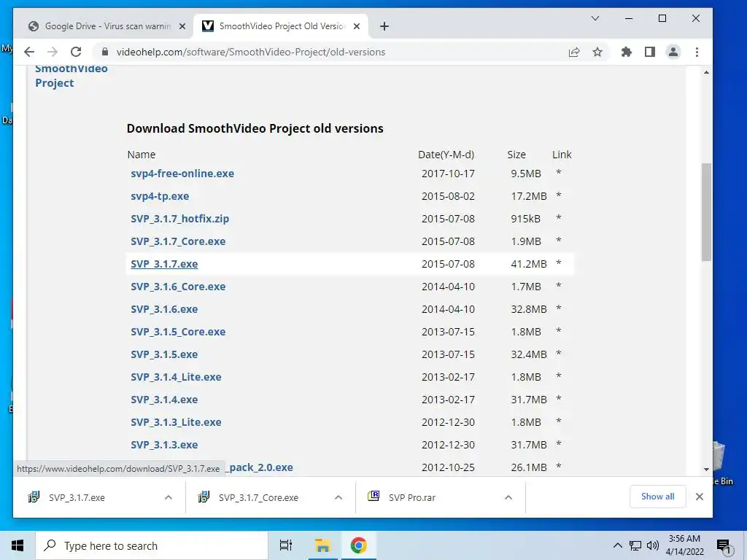The width and height of the screenshot is (747, 560).
Task: Close the SmoothVideo Project tab
Action: coord(356,26)
